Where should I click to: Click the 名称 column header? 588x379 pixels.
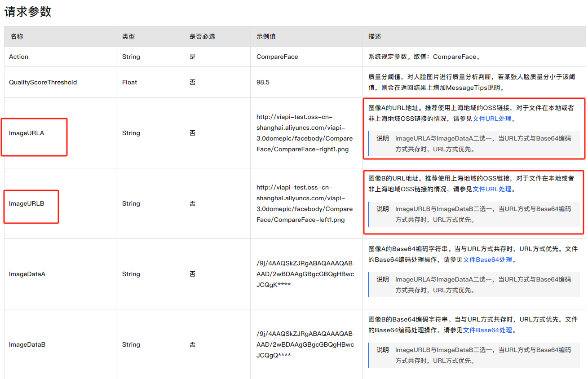pyautogui.click(x=17, y=36)
